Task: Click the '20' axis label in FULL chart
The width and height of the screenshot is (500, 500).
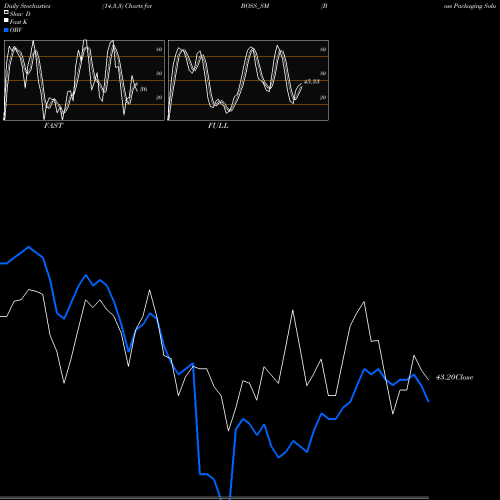Action: pos(323,97)
